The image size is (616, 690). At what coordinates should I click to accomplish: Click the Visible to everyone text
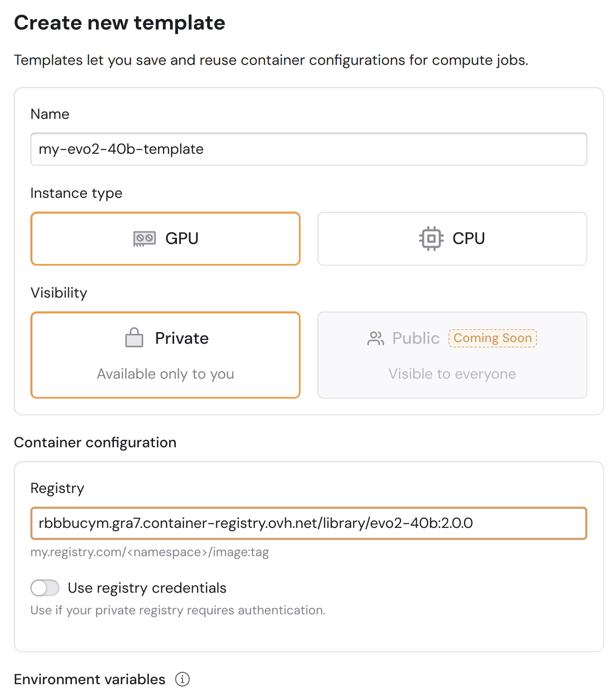tap(452, 374)
